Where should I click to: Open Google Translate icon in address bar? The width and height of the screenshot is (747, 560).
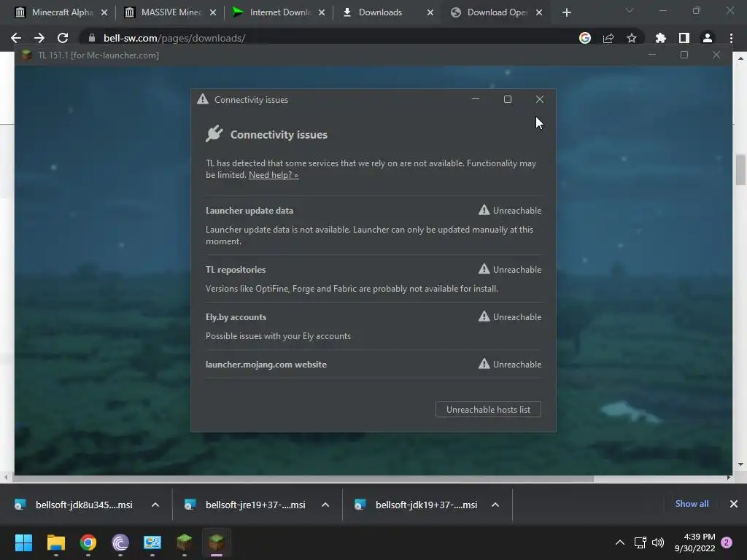coord(585,38)
